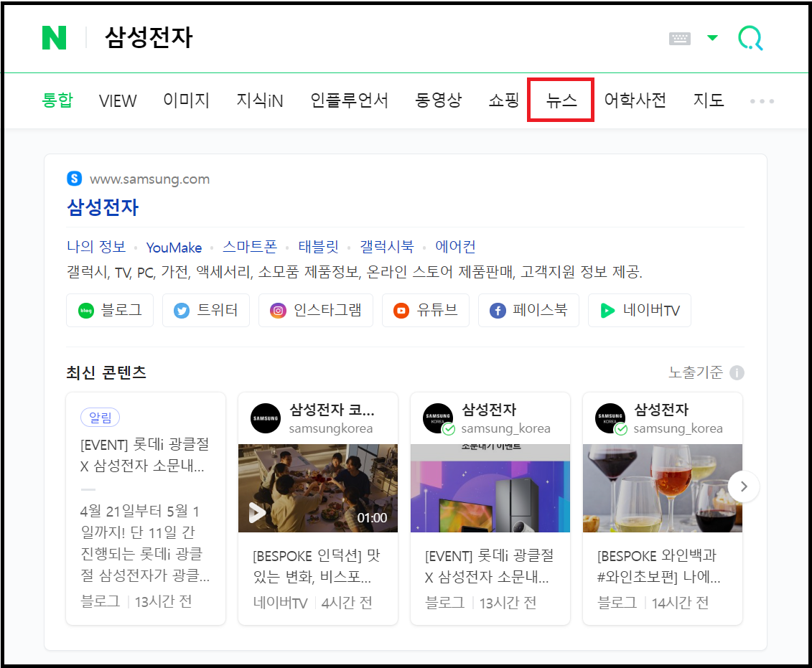Click the 블로그 channel button

(x=110, y=311)
